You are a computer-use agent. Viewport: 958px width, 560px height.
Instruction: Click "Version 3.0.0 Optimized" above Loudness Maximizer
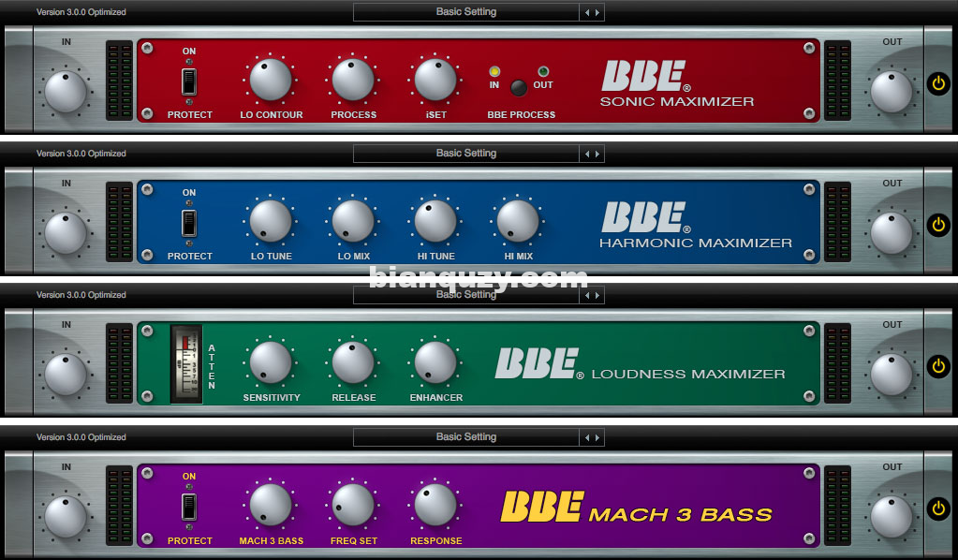[81, 295]
